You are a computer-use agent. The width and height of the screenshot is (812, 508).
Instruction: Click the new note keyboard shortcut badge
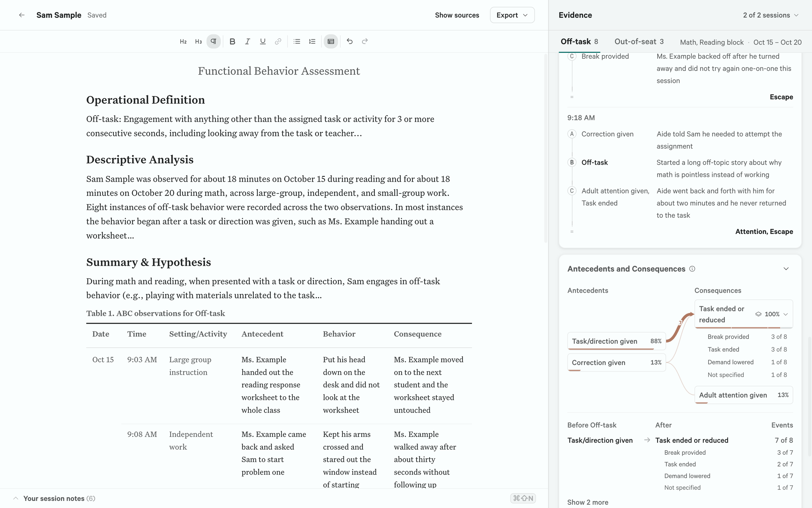tap(523, 498)
